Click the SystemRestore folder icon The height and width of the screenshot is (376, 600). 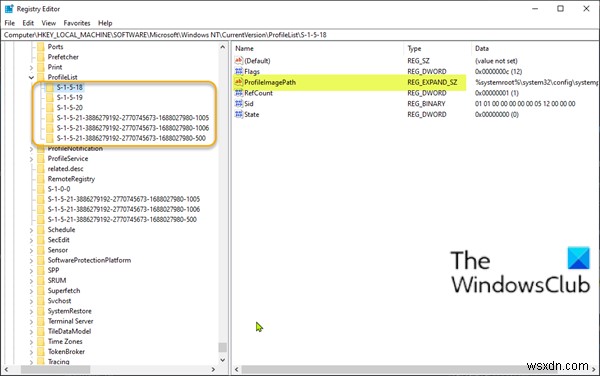[x=41, y=311]
